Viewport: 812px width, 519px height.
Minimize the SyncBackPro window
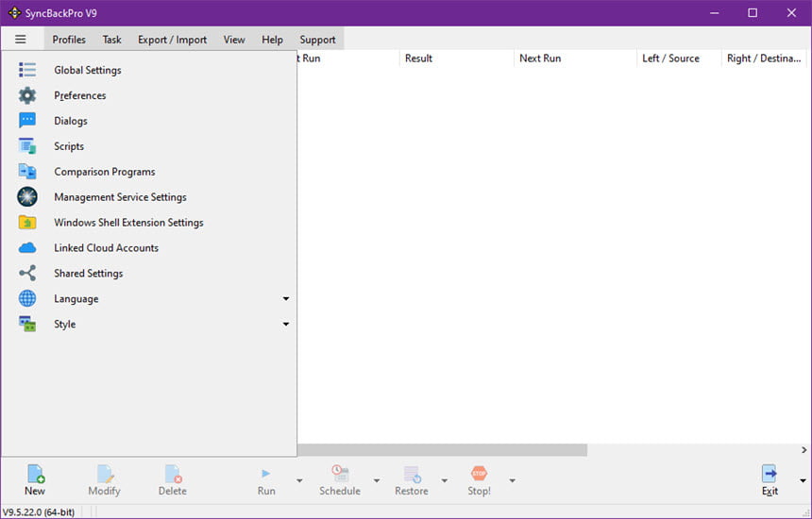pos(715,13)
